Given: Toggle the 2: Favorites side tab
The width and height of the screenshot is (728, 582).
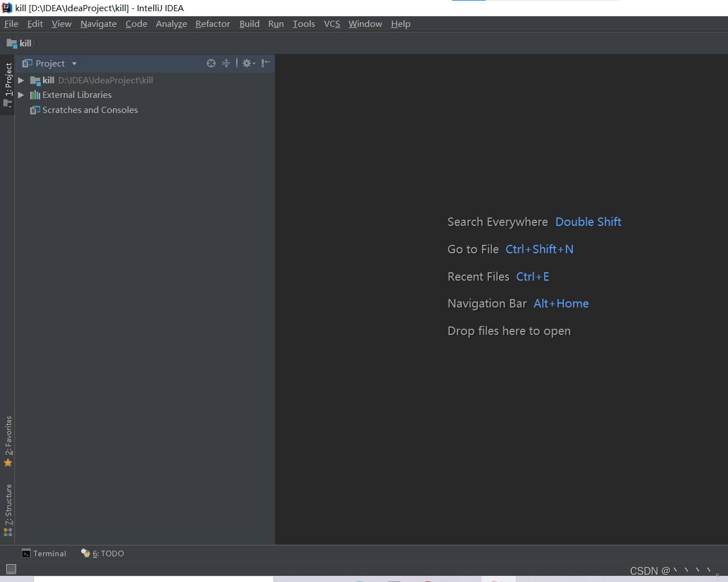Looking at the screenshot, I should pos(8,441).
